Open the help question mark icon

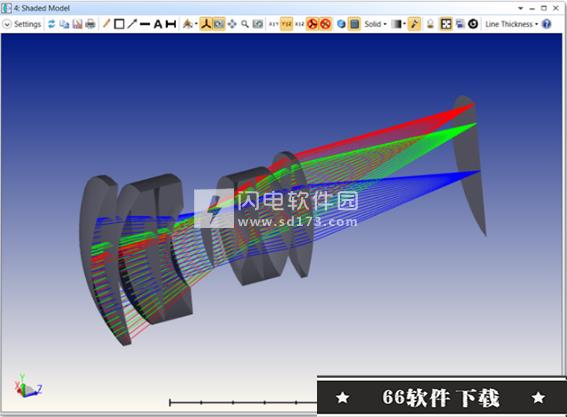[x=547, y=24]
